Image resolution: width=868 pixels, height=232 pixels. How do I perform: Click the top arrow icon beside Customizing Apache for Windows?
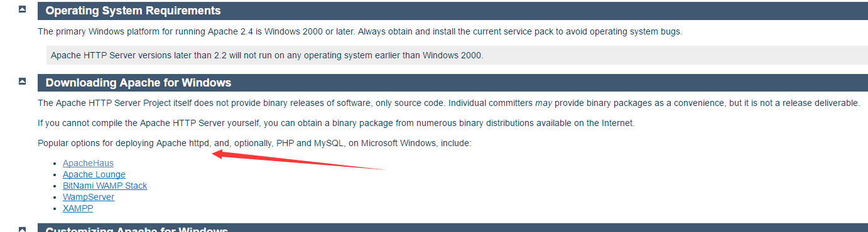[23, 229]
